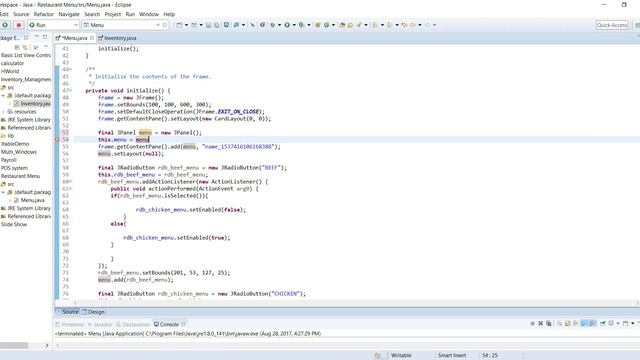The image size is (640, 360).
Task: Open the Console view tab
Action: [169, 324]
